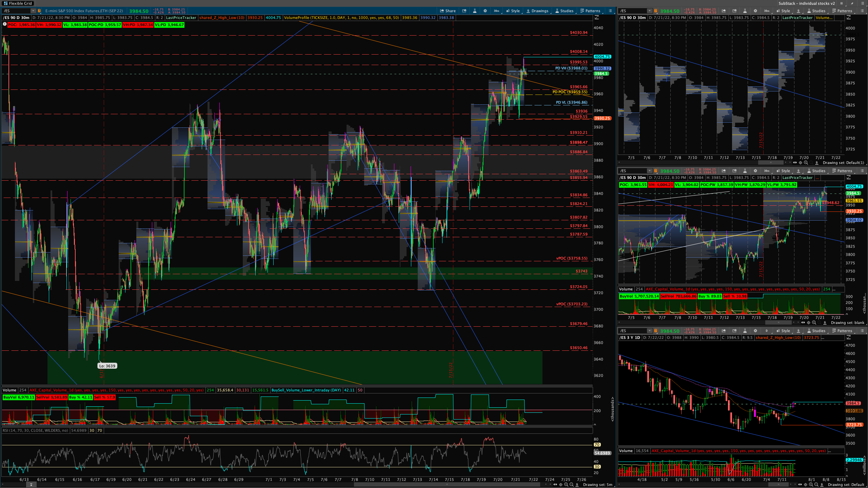Image resolution: width=868 pixels, height=488 pixels.
Task: Click the crosshair icon below main chart
Action: click(561, 485)
